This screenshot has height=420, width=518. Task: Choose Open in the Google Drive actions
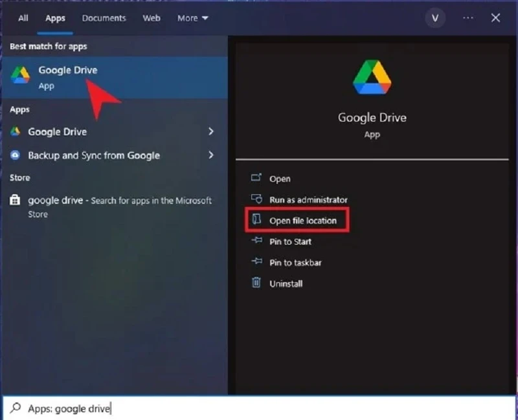[280, 179]
